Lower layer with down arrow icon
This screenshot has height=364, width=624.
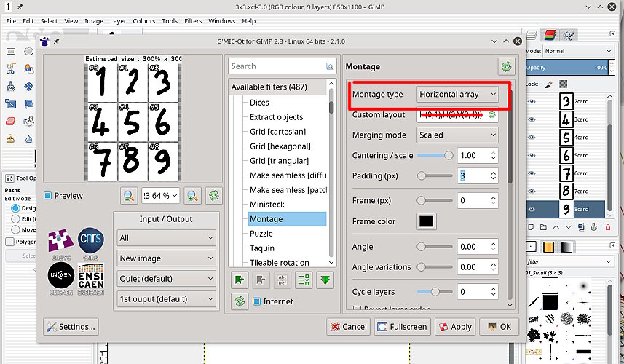click(x=568, y=227)
